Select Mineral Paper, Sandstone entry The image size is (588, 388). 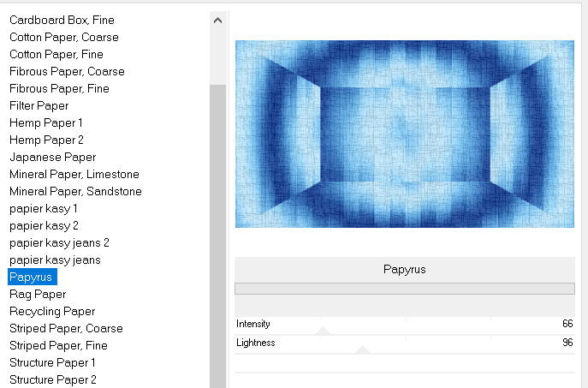pos(75,191)
